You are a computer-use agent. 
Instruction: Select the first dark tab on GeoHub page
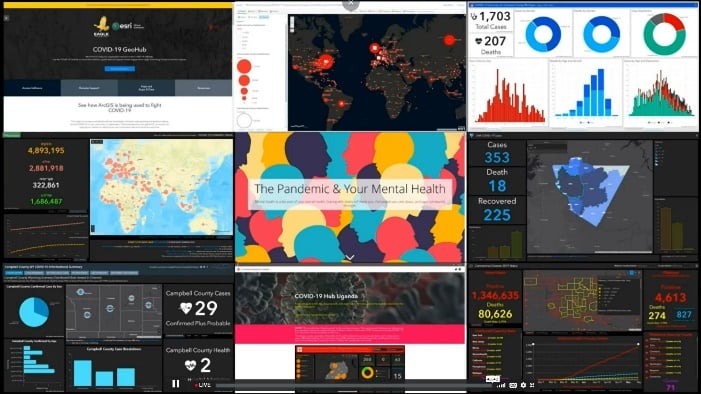click(x=32, y=88)
